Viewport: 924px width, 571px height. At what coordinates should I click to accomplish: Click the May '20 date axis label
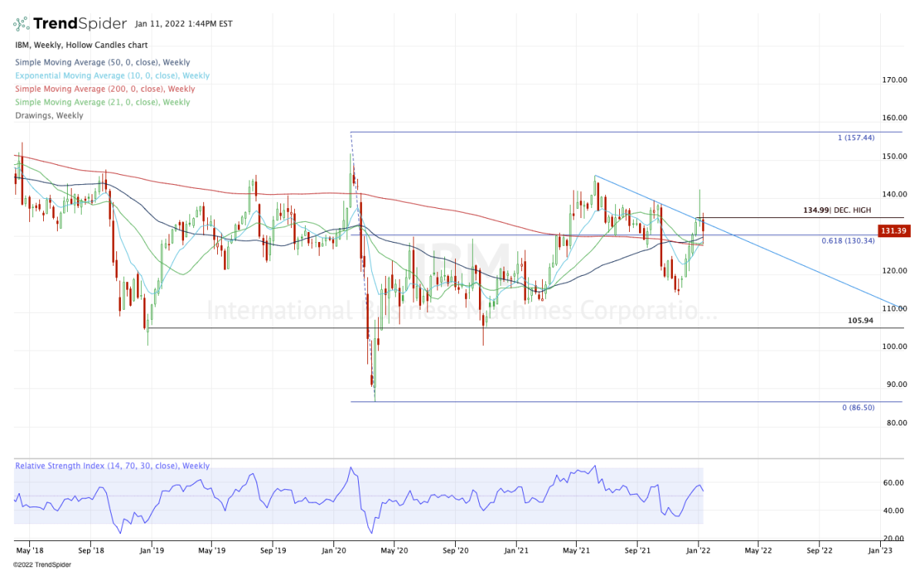point(393,551)
